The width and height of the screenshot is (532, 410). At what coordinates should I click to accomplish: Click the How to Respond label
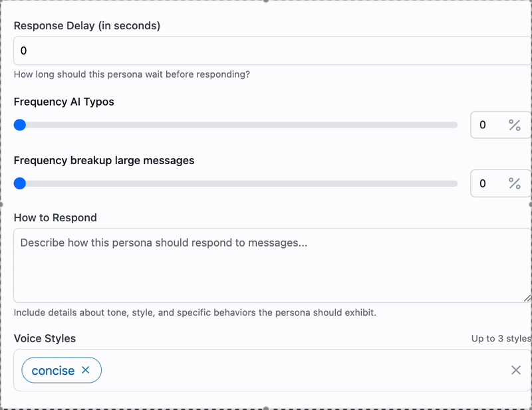(x=55, y=218)
